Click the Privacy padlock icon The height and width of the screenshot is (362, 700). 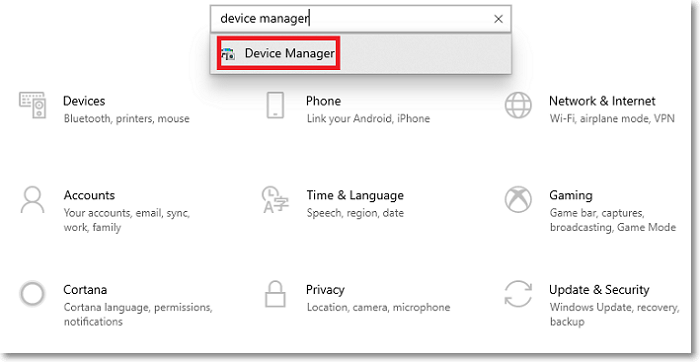[275, 293]
